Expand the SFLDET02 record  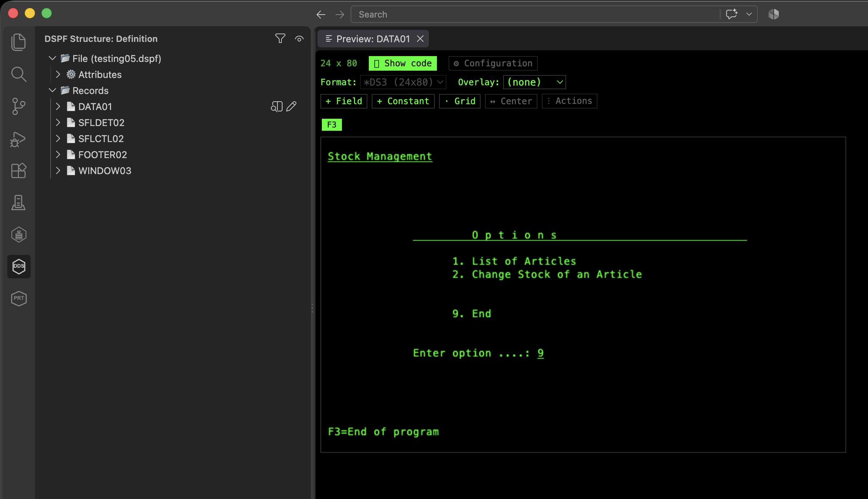coord(58,122)
